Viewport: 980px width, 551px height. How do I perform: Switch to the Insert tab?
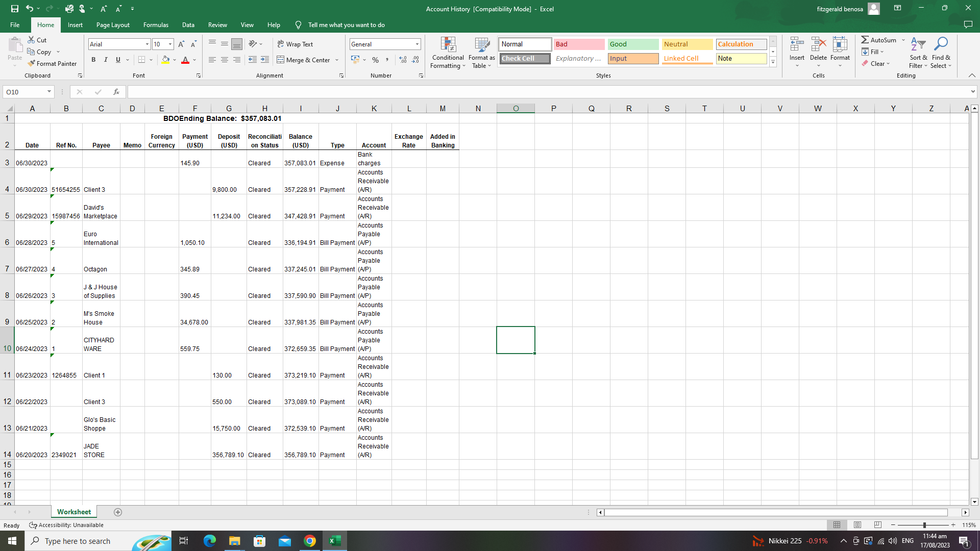[75, 25]
